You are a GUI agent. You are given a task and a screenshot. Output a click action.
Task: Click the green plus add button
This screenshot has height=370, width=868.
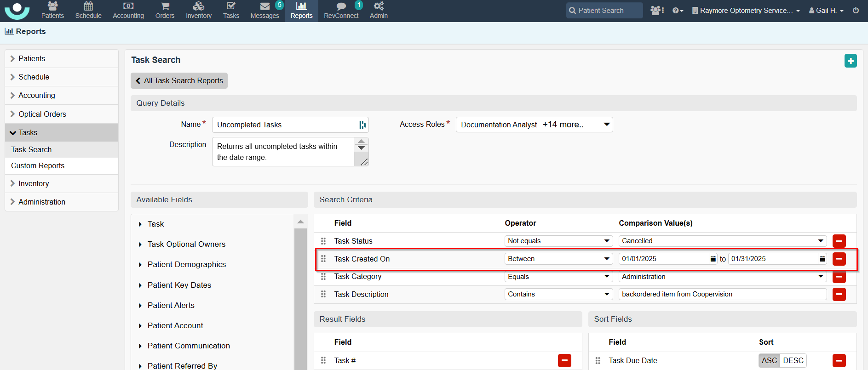851,61
